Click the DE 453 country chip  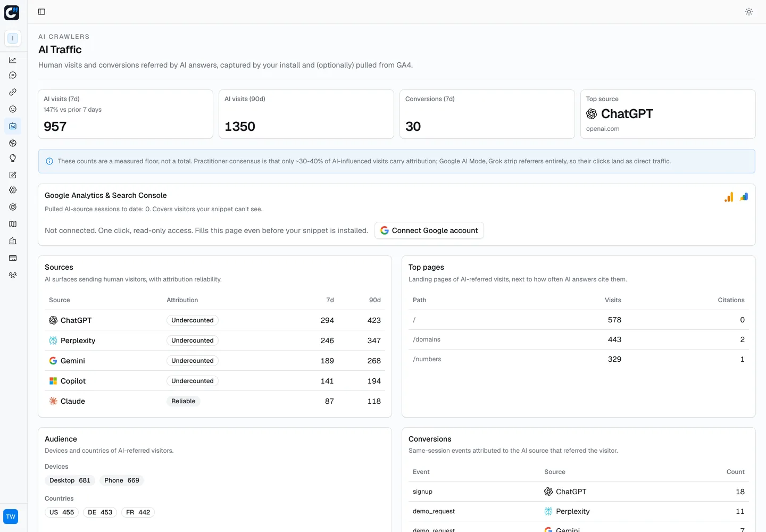point(100,512)
